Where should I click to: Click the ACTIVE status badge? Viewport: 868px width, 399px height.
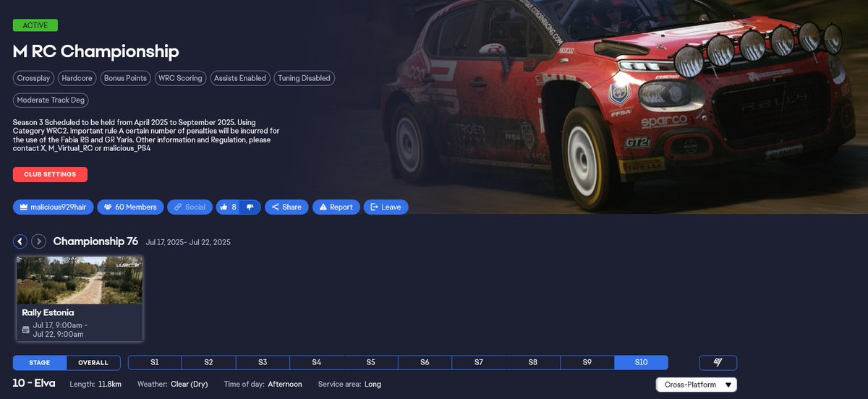pos(35,25)
